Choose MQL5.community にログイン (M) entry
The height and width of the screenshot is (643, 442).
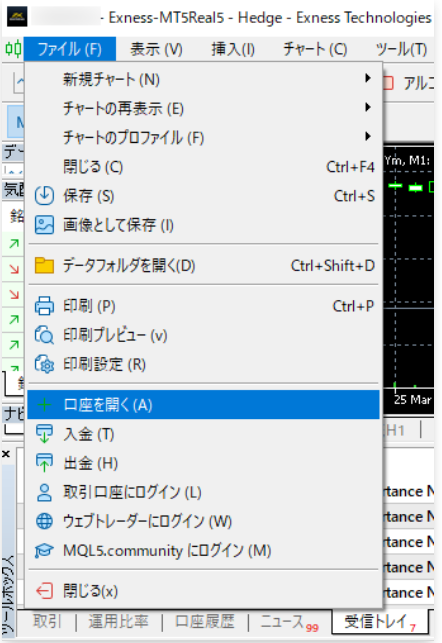[x=203, y=550]
